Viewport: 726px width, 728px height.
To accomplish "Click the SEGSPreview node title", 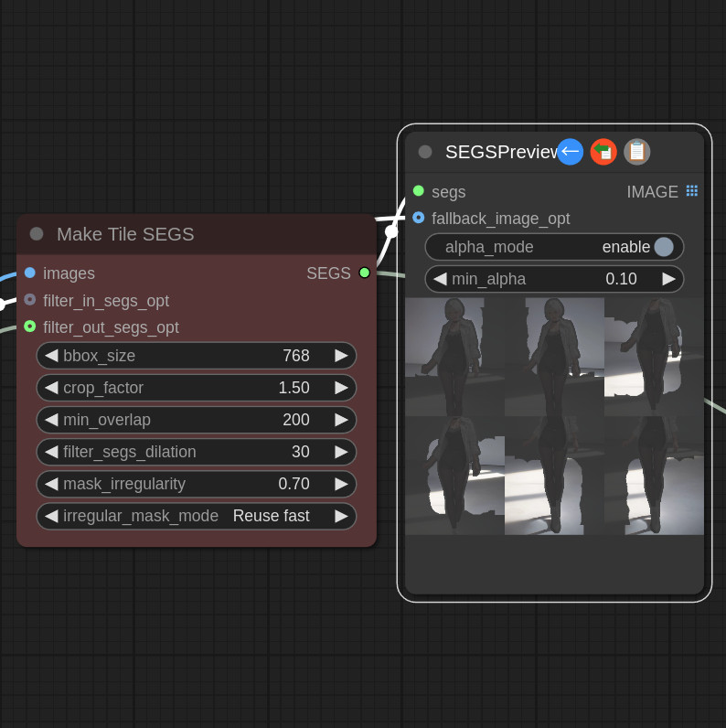I will click(x=499, y=152).
